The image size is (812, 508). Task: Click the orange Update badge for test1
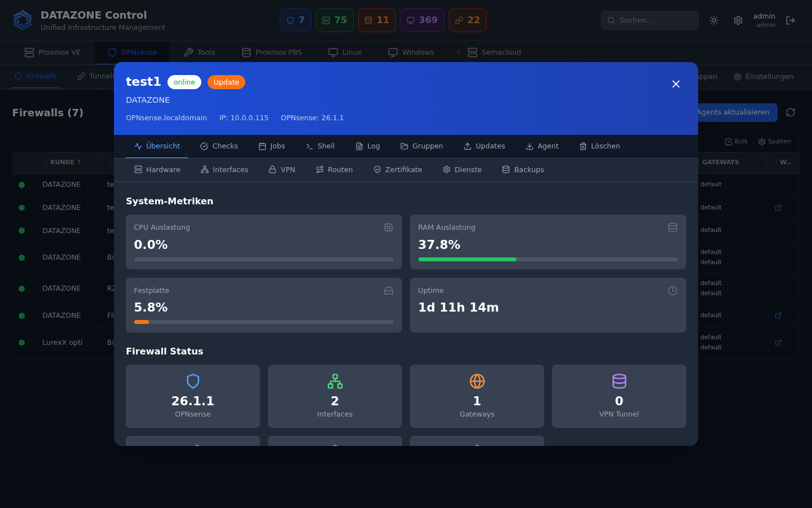pyautogui.click(x=226, y=82)
